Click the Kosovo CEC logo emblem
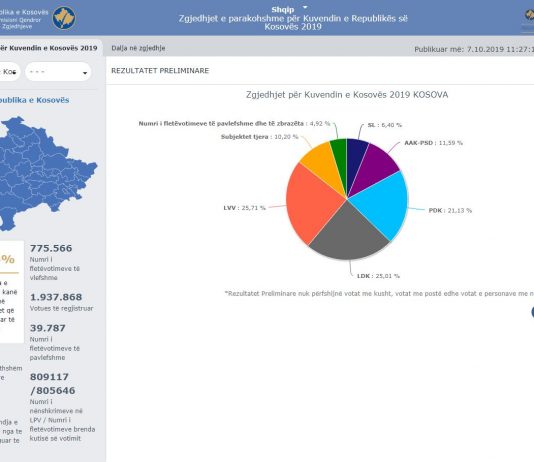 (x=64, y=18)
